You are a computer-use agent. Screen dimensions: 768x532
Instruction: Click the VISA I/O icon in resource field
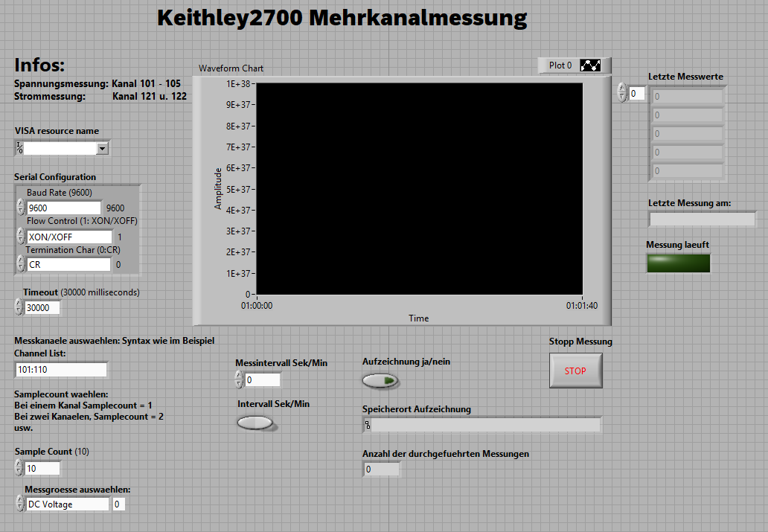click(19, 148)
